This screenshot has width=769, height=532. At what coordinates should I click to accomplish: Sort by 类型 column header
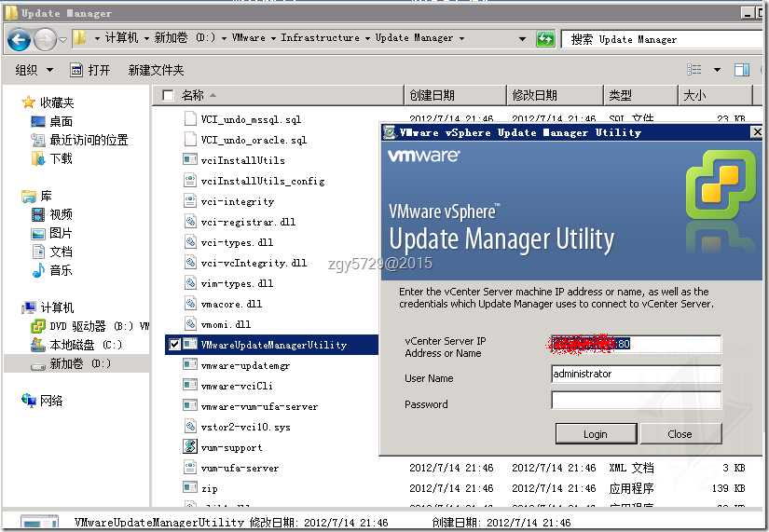click(x=640, y=95)
